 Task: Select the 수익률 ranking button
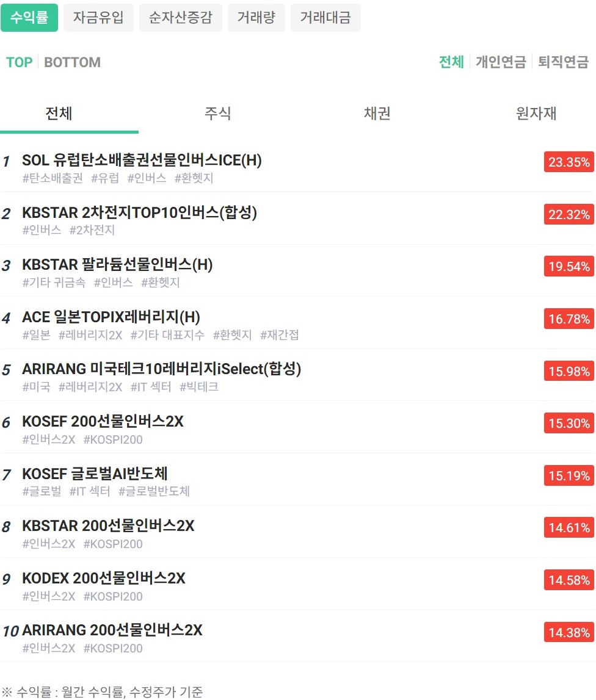coord(29,18)
